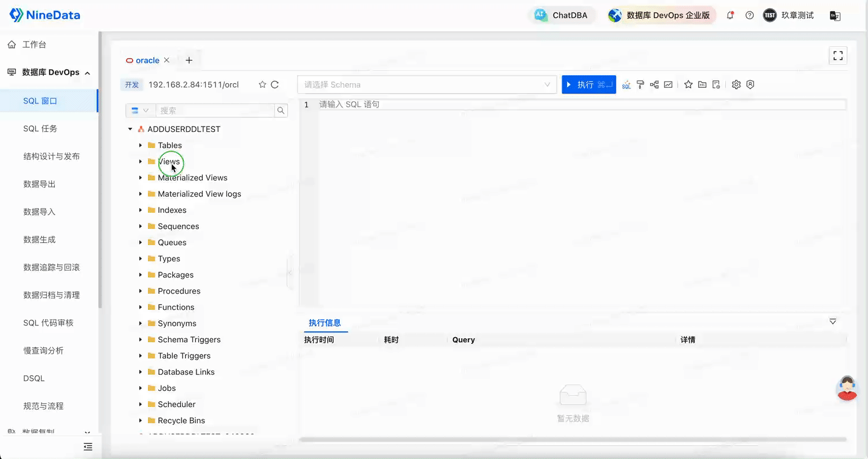868x459 pixels.
Task: Click the format SQL paint-roller icon
Action: 640,85
